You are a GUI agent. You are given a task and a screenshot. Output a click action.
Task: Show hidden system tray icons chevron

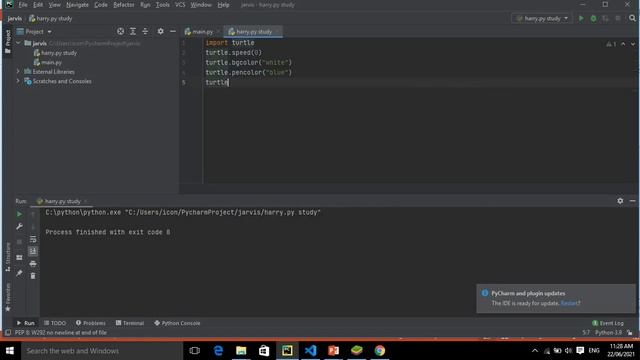(x=535, y=351)
